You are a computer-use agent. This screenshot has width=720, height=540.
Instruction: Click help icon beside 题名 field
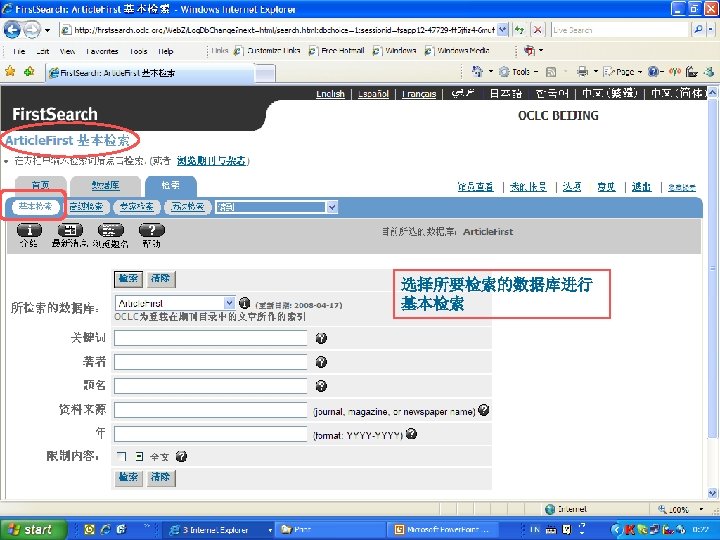321,386
